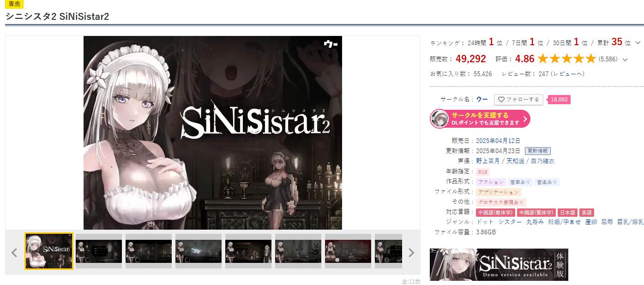The width and height of the screenshot is (644, 285).
Task: Select the 中国語(繁体字) language tag
Action: coord(536,213)
